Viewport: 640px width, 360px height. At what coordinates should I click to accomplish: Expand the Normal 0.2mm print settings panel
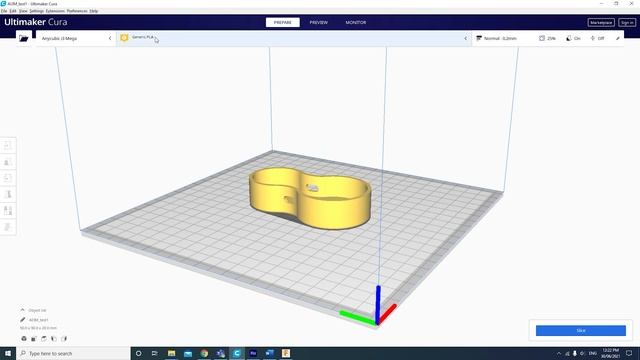tap(548, 38)
